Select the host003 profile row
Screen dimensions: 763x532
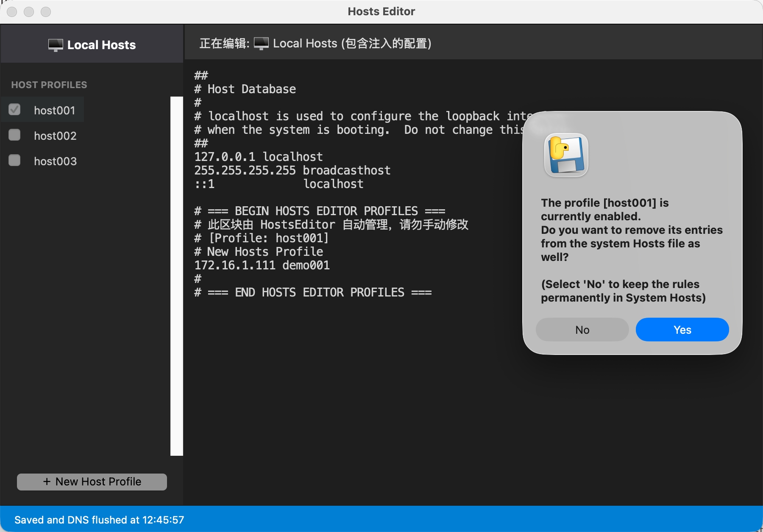(42, 161)
